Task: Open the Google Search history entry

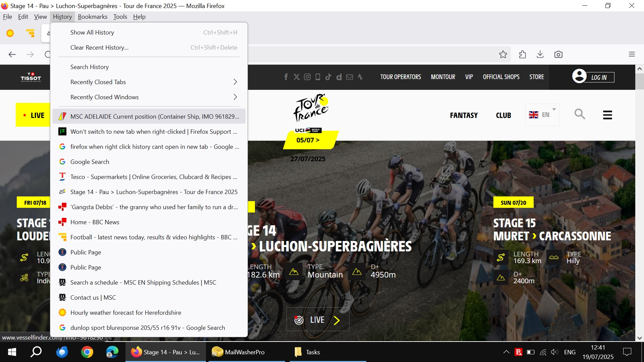Action: coord(149,162)
